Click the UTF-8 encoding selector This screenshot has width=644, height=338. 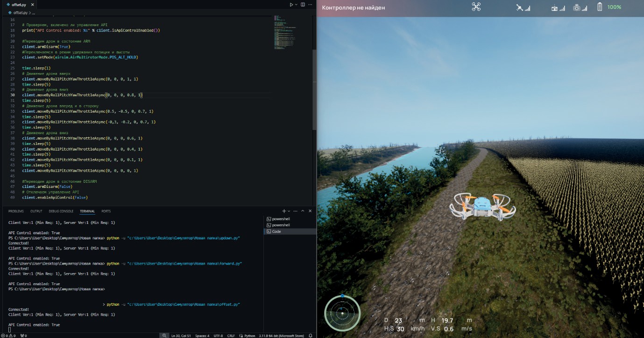(218, 336)
